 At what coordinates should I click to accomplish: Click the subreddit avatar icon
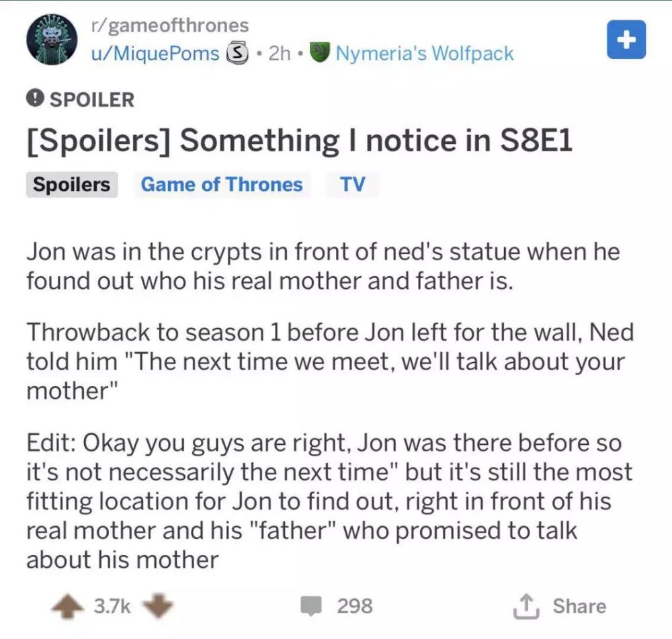click(52, 40)
